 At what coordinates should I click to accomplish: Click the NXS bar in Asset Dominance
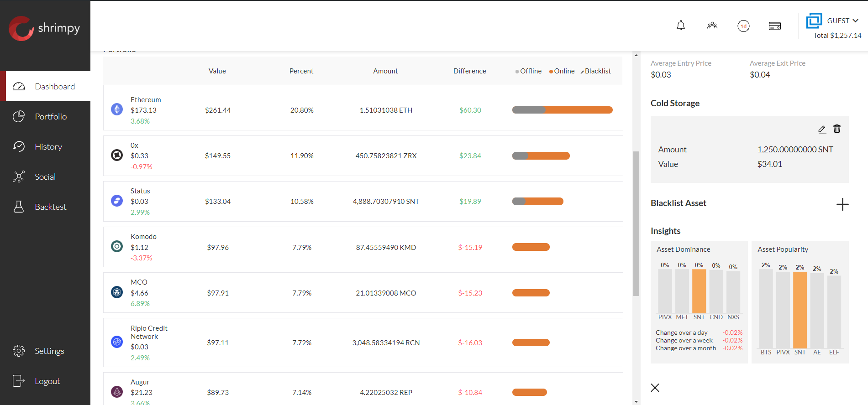pos(733,292)
